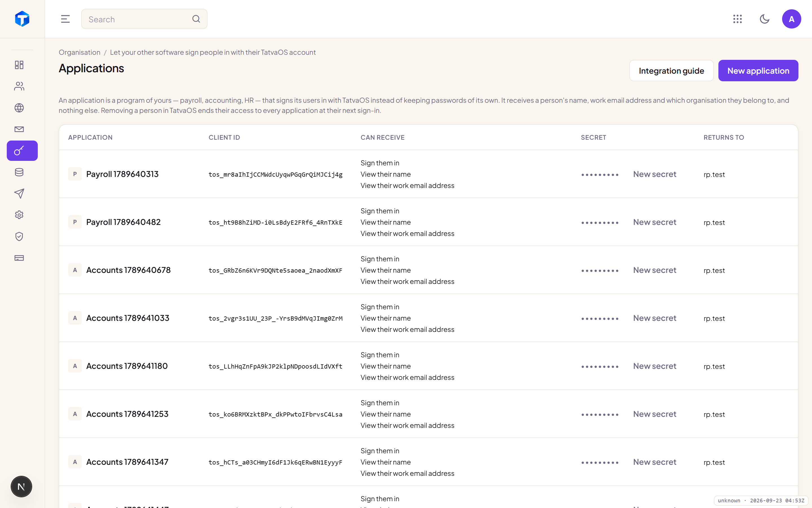The width and height of the screenshot is (812, 508).
Task: Select the Accounts 1789640678 application name
Action: 128,270
